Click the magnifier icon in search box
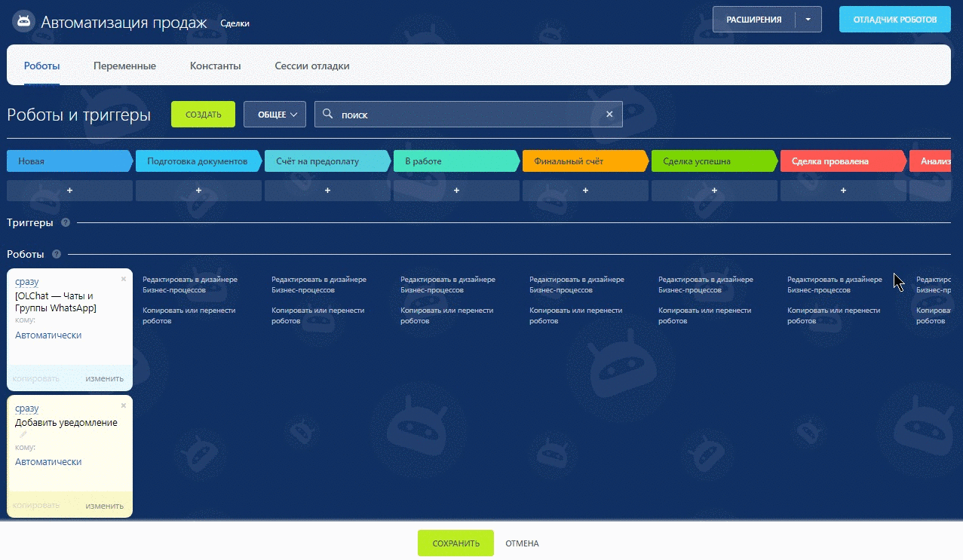Viewport: 963px width, 560px height. [x=327, y=115]
